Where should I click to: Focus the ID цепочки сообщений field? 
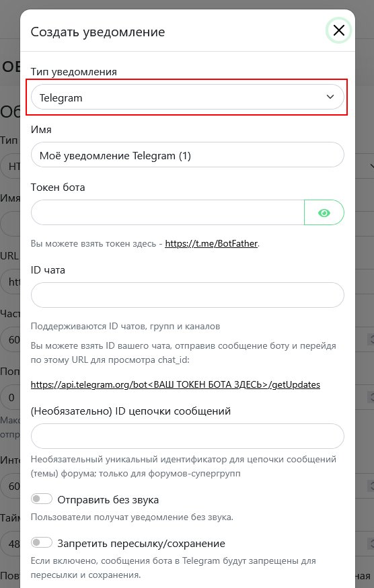[x=188, y=436]
